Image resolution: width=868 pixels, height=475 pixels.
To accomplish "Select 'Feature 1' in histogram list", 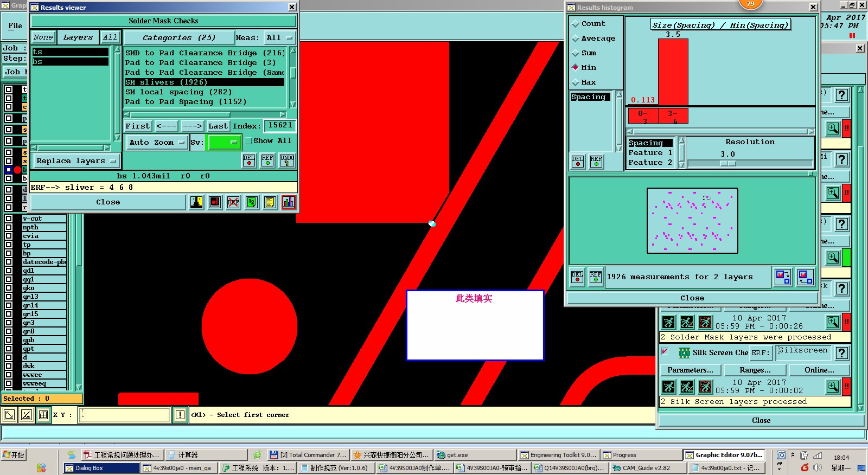I will click(650, 153).
